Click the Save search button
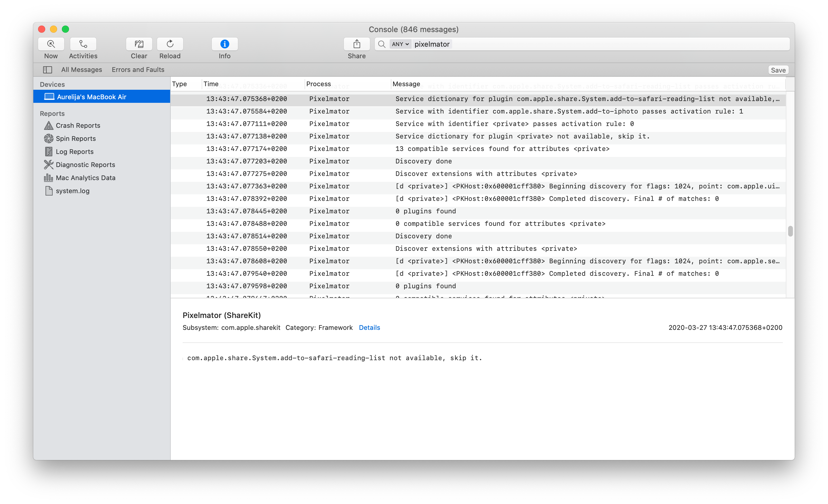The width and height of the screenshot is (828, 504). 778,70
